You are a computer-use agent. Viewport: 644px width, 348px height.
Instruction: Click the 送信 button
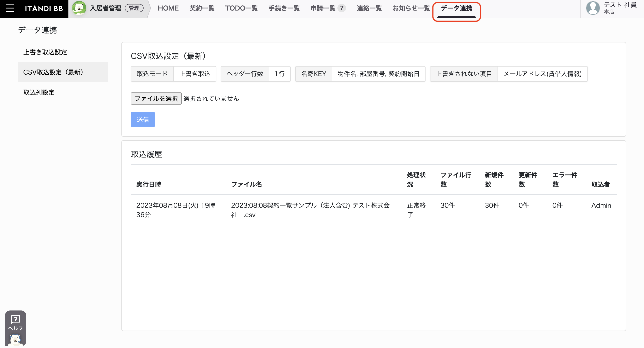coord(143,119)
